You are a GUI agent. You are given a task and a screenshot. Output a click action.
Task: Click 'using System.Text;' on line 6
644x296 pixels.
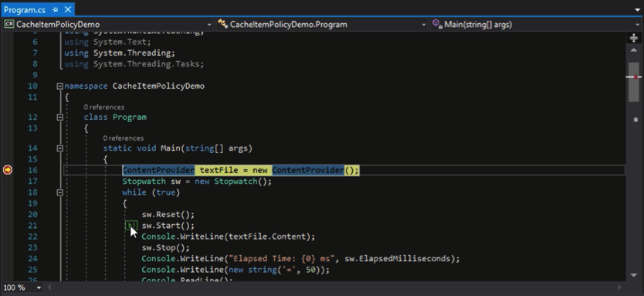[107, 42]
